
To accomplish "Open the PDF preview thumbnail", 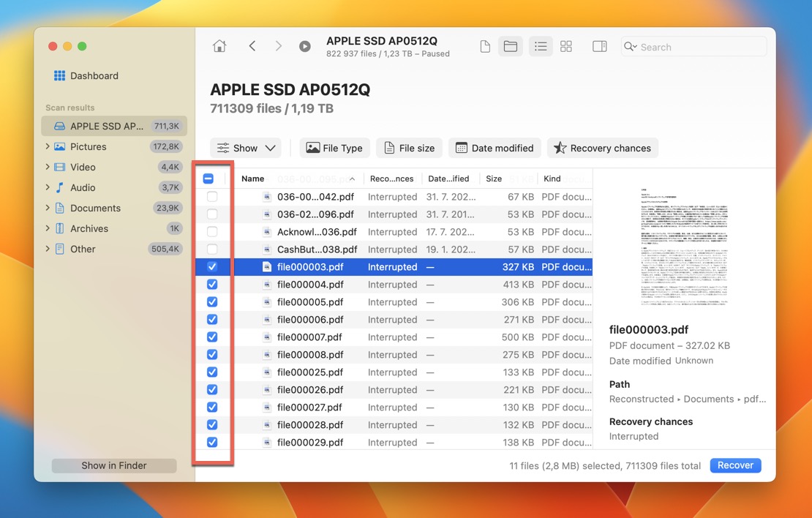I will [685, 247].
